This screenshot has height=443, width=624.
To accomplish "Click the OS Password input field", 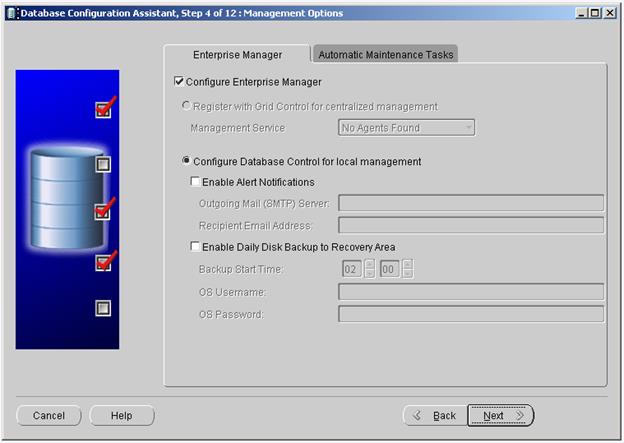I will pyautogui.click(x=471, y=314).
